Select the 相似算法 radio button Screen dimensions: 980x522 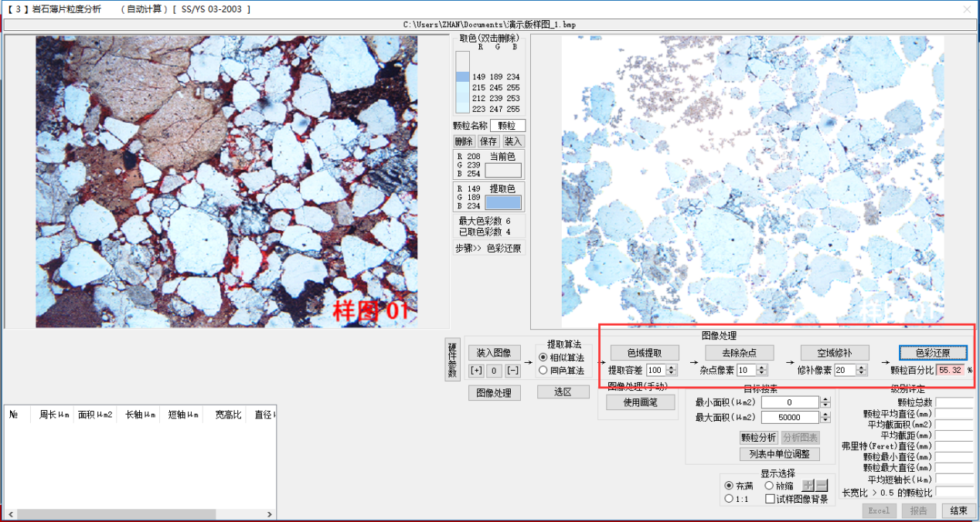pyautogui.click(x=543, y=358)
